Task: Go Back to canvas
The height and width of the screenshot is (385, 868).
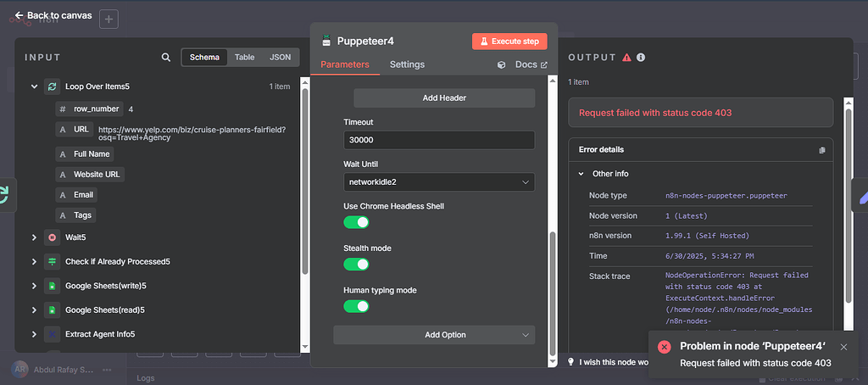Action: pyautogui.click(x=53, y=15)
